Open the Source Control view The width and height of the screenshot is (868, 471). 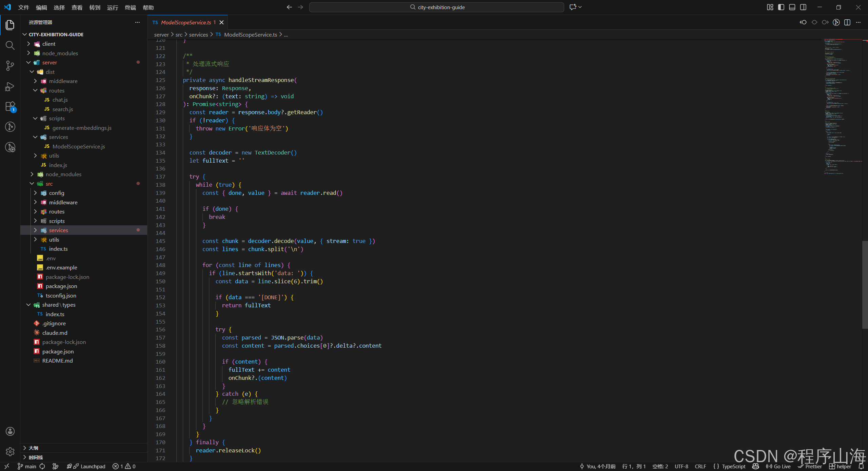click(x=10, y=65)
